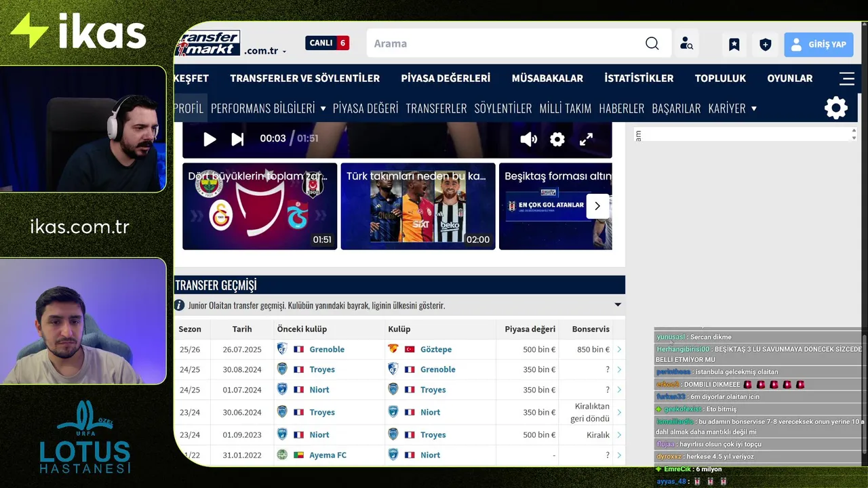Open Troyes link in 30.08.2024 row
Image resolution: width=868 pixels, height=488 pixels.
tap(322, 369)
